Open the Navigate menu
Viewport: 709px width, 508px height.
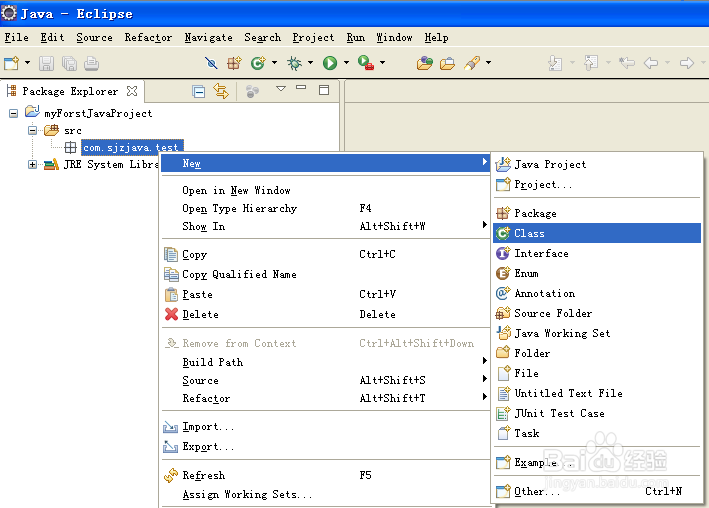pyautogui.click(x=208, y=38)
